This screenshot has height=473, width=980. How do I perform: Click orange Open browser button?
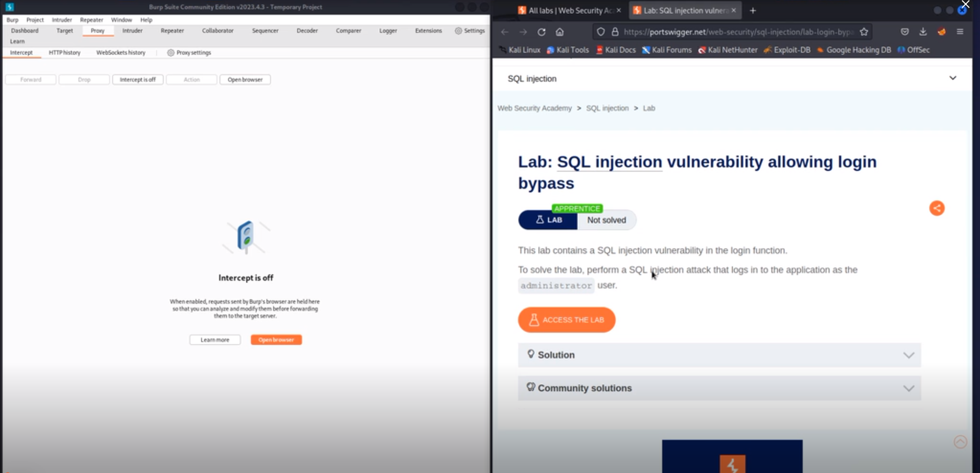[276, 340]
